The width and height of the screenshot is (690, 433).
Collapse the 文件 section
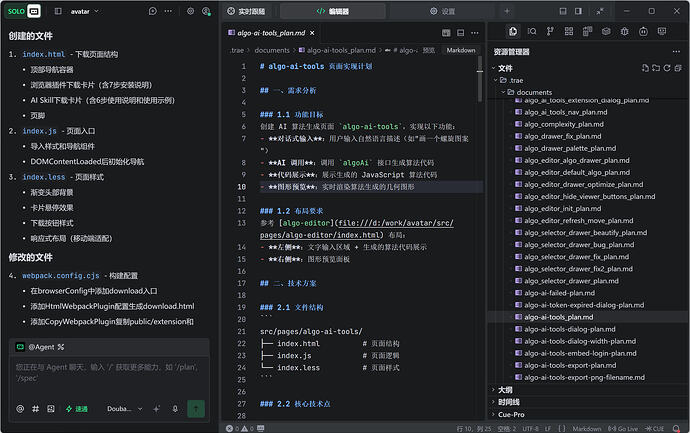point(494,68)
